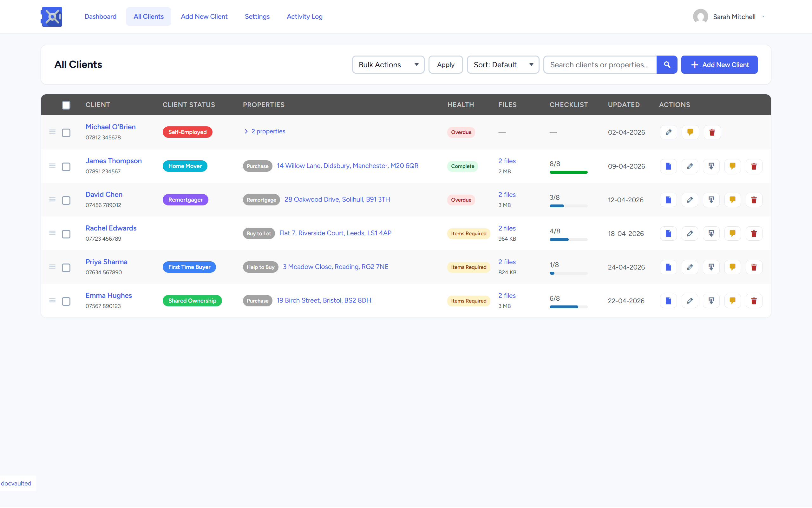Click Emma Hughes 6/8 checklist progress bar
The width and height of the screenshot is (812, 508).
568,307
